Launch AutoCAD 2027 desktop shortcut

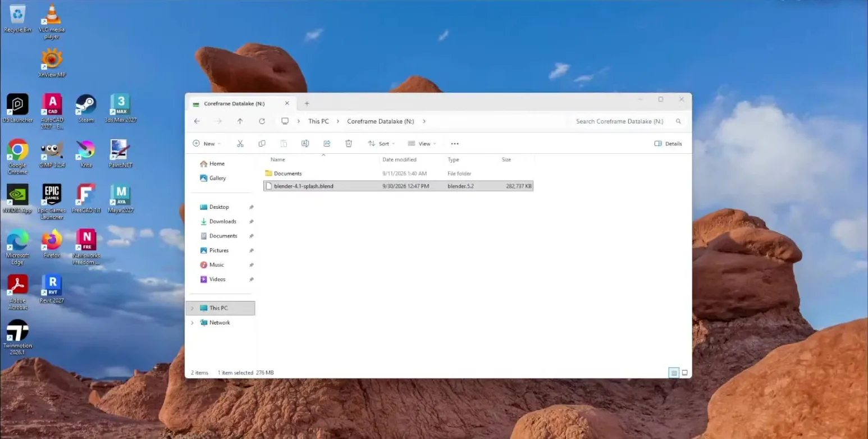pos(52,111)
